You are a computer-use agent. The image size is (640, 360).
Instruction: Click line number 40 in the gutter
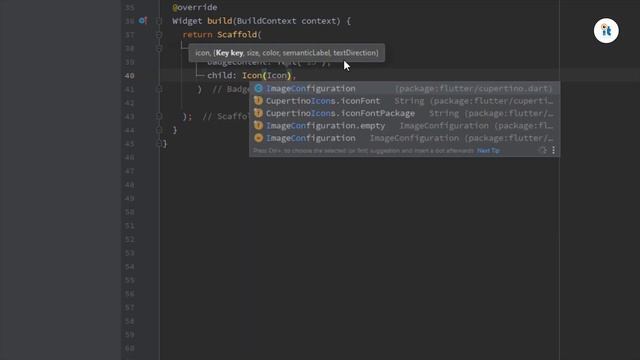(x=129, y=76)
